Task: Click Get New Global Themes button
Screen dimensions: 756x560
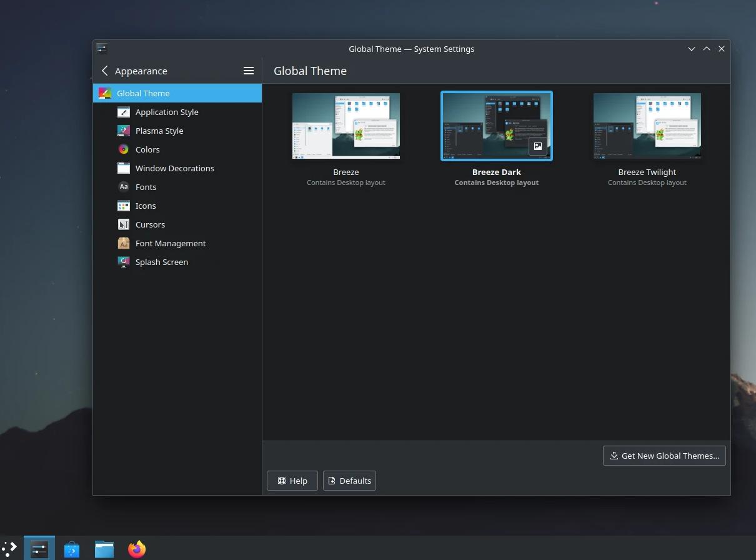Action: [x=664, y=456]
